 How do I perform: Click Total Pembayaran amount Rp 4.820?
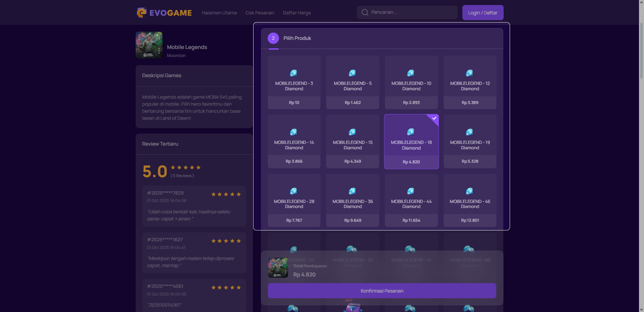(x=305, y=274)
